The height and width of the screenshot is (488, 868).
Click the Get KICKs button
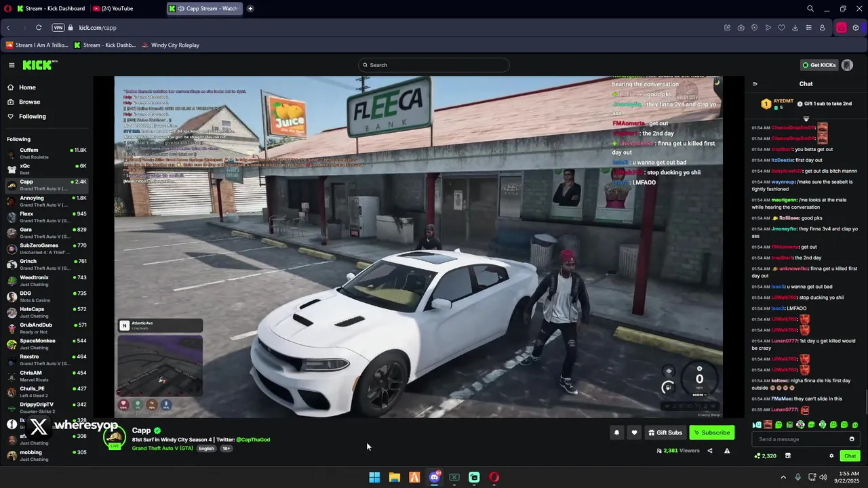(819, 65)
